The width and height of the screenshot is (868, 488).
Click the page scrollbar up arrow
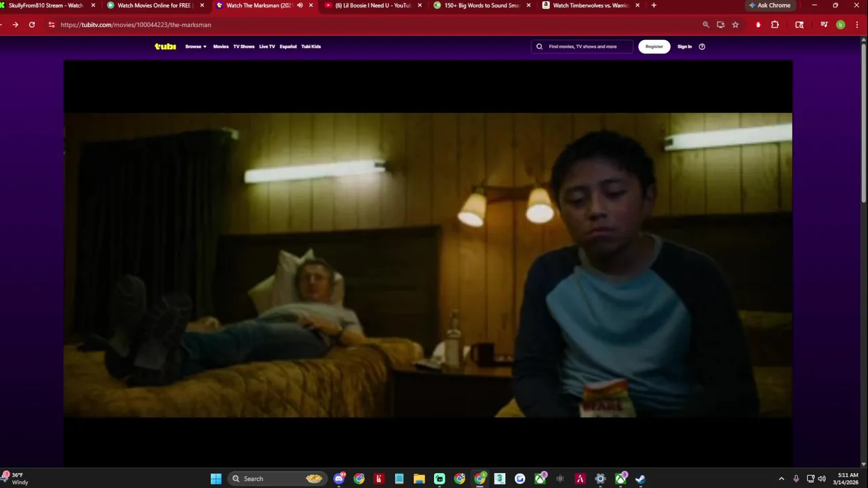[x=864, y=39]
